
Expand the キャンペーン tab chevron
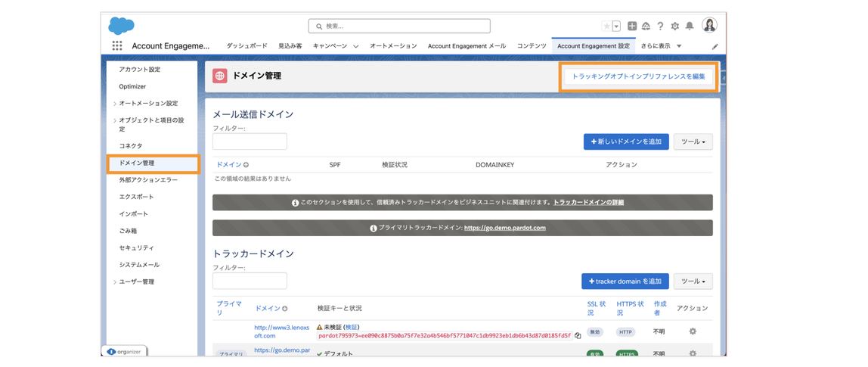point(355,47)
